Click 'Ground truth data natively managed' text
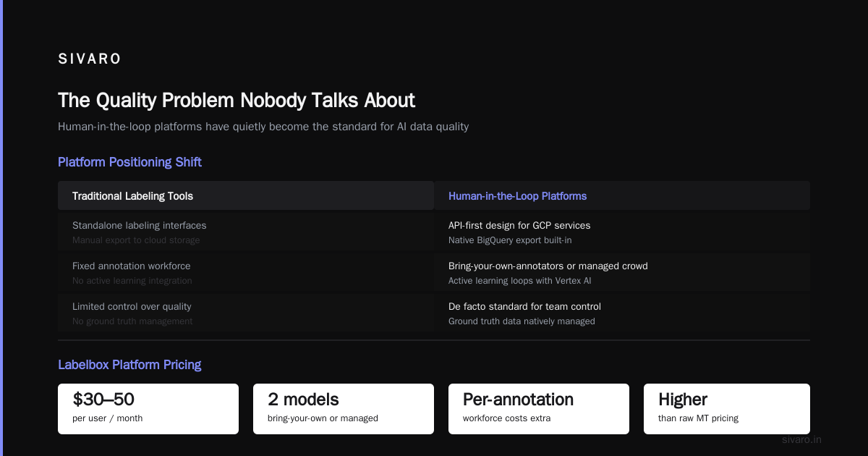This screenshot has width=868, height=456. coord(522,321)
